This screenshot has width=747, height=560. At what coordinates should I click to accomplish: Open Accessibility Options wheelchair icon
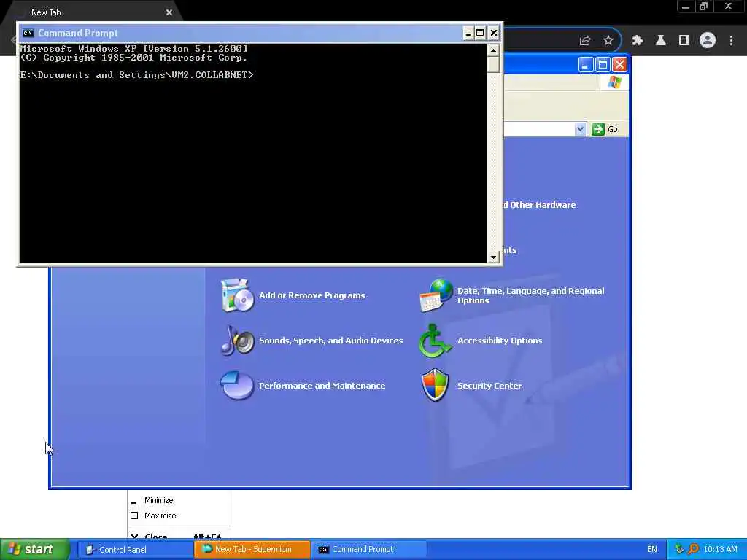pos(435,341)
